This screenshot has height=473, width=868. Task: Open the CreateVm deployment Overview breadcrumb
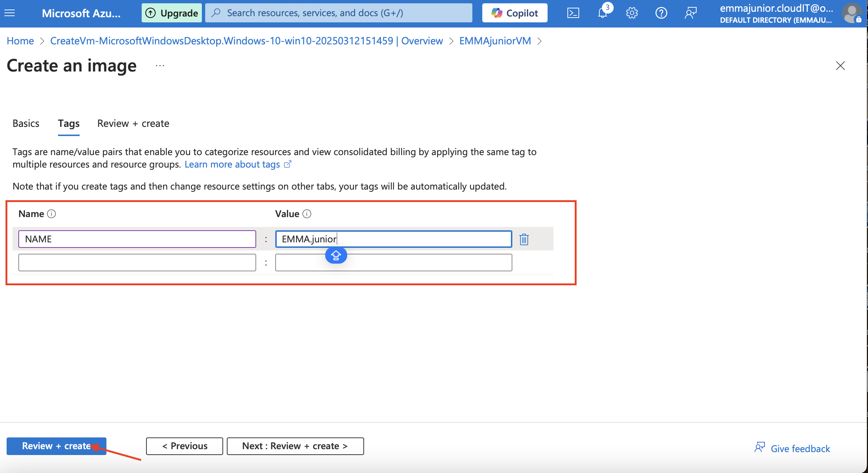click(x=246, y=41)
